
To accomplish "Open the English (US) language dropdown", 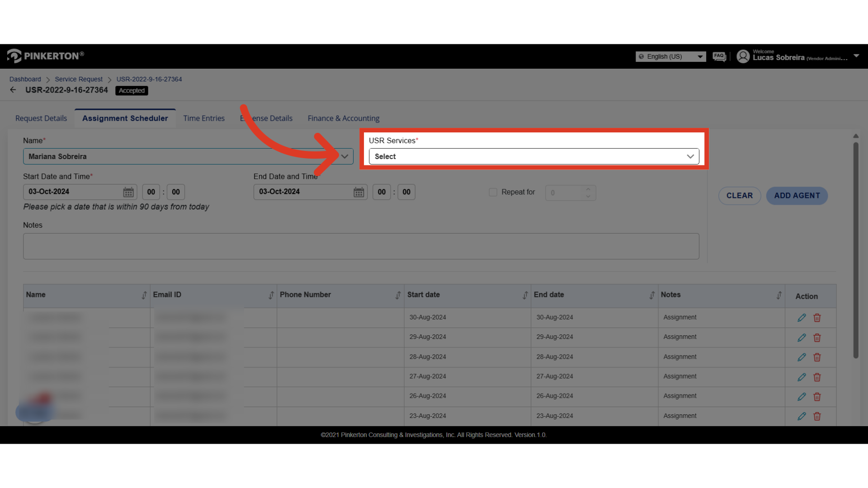I will [670, 56].
